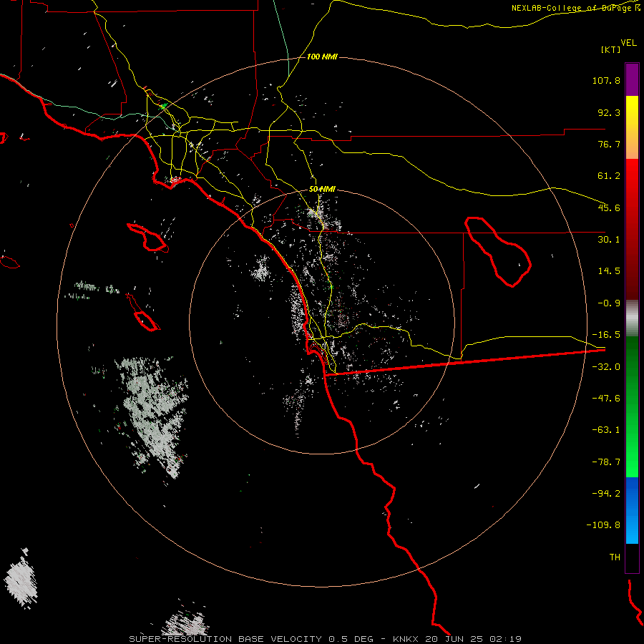Click the NEXLAB-College of DuPage watermark text
644x644 pixels.
point(576,8)
